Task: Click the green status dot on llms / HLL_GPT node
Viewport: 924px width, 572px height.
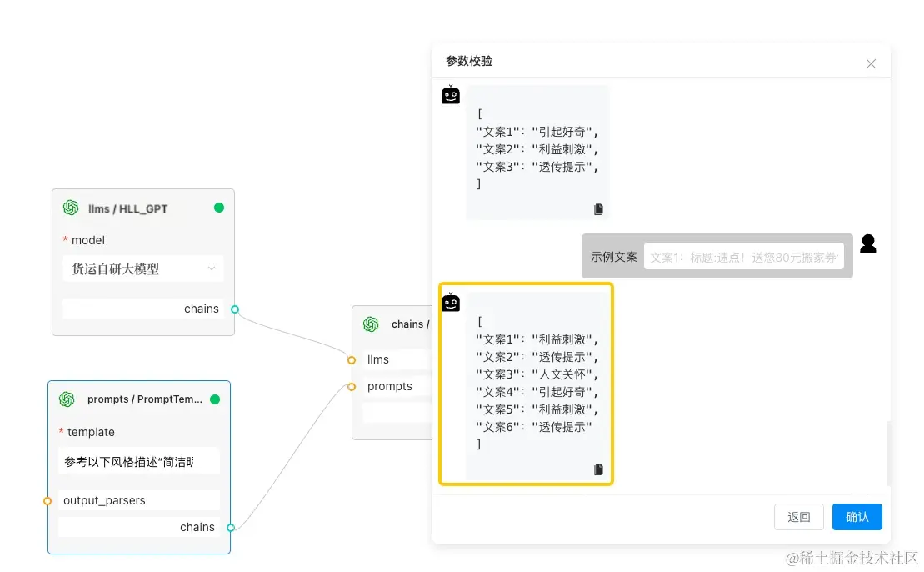Action: tap(218, 208)
